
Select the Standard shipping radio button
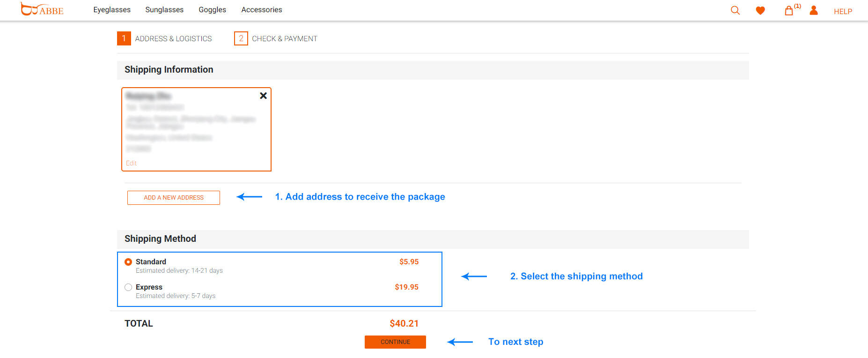click(128, 262)
